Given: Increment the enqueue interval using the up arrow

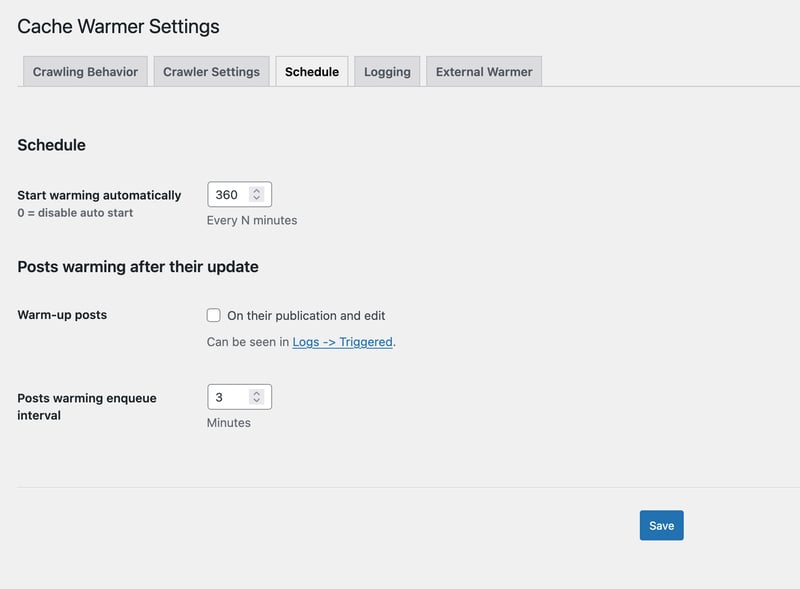Looking at the screenshot, I should pyautogui.click(x=257, y=393).
